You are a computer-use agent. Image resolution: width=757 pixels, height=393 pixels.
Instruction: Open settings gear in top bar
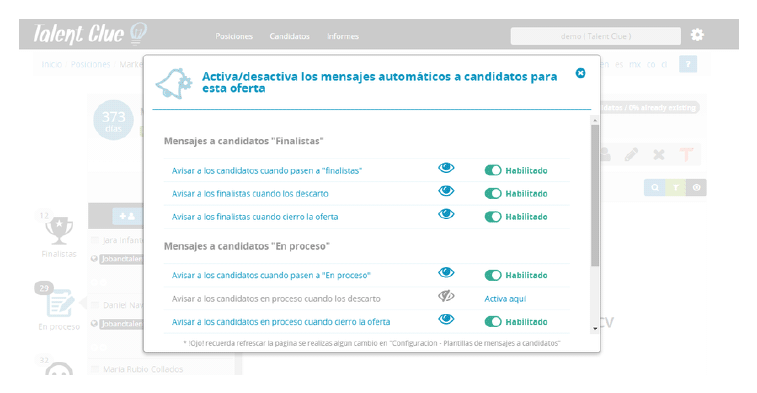[x=697, y=35]
